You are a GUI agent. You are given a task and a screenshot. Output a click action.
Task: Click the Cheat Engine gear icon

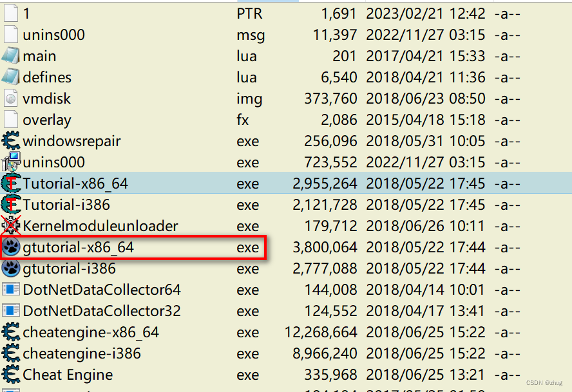pos(11,375)
